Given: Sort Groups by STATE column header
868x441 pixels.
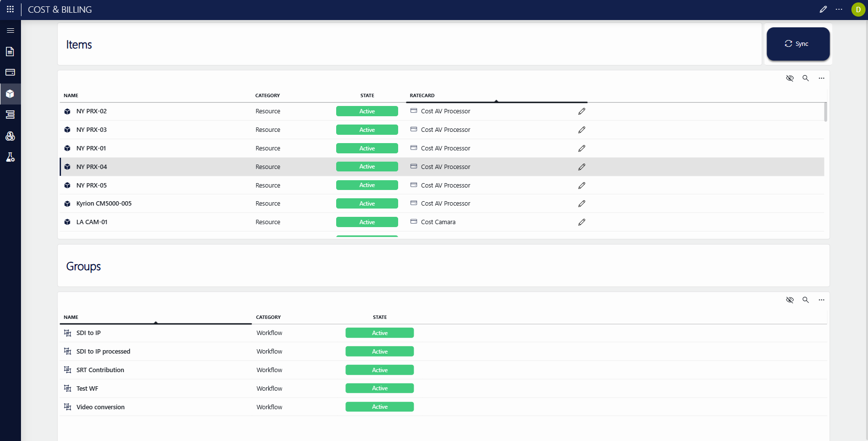Looking at the screenshot, I should [x=380, y=317].
